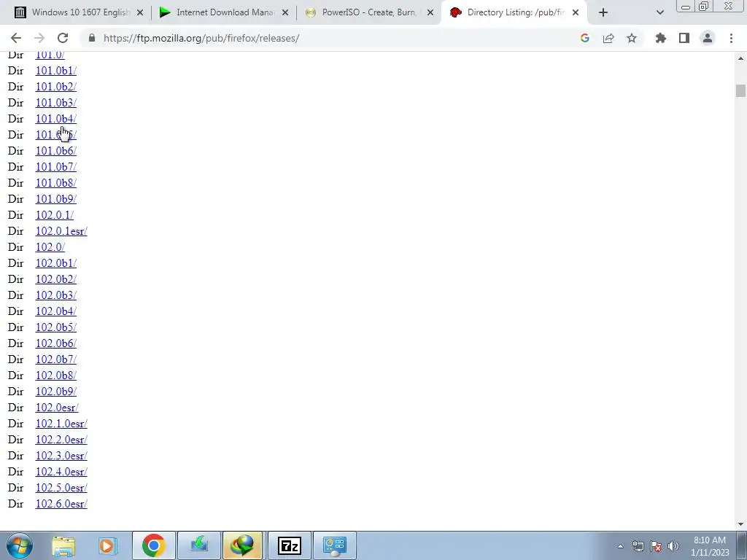Open the 101.0b7/ directory link
747x560 pixels.
pos(55,167)
